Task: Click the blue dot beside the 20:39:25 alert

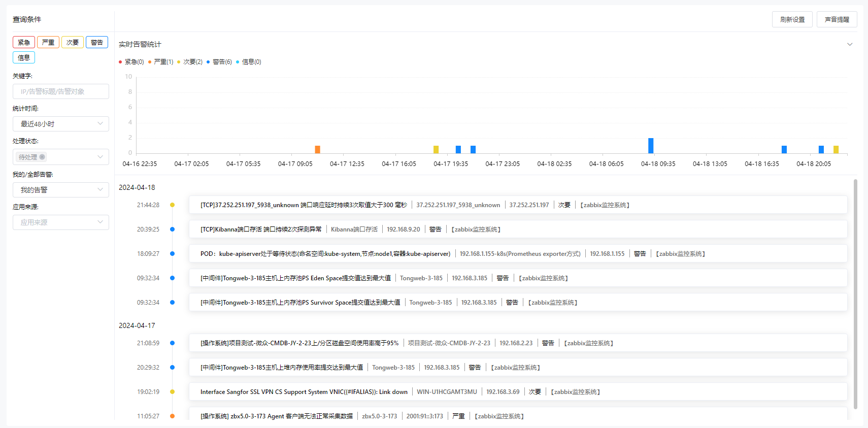Action: [x=173, y=229]
